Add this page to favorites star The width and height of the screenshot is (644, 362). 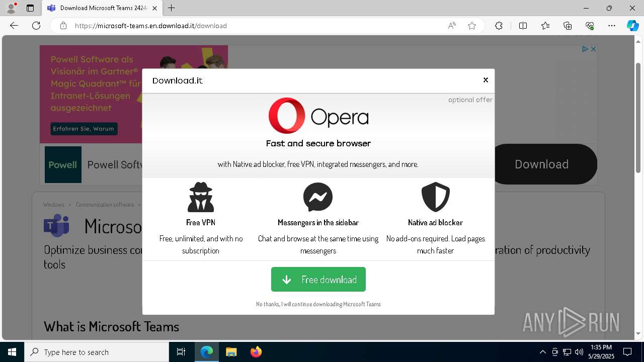click(472, 26)
